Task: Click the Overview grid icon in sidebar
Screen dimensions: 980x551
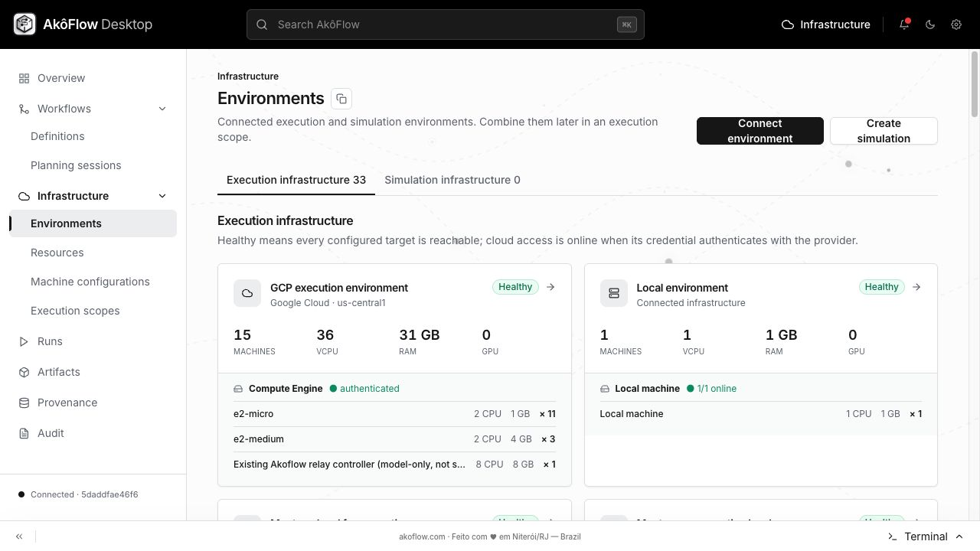Action: [24, 78]
